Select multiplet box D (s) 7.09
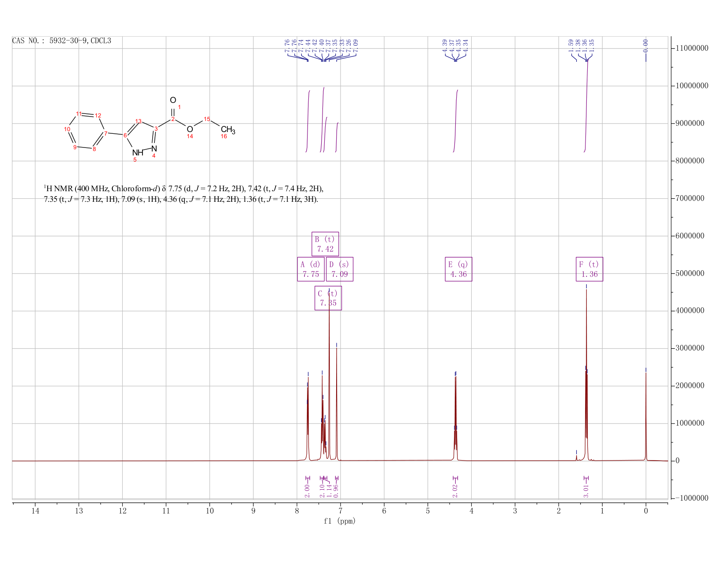 (340, 269)
